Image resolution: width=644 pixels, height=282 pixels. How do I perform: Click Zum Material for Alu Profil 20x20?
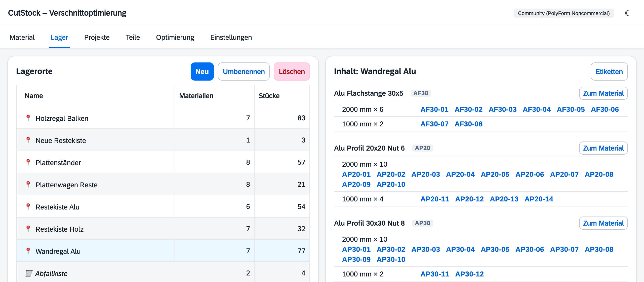[603, 148]
